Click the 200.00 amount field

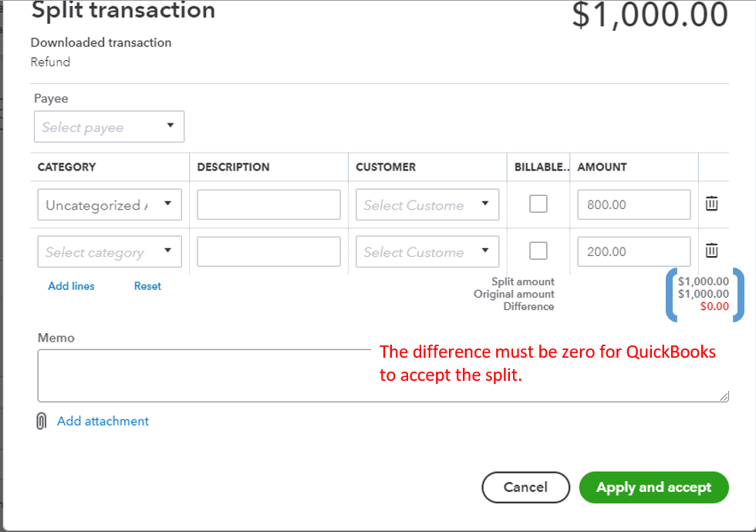pos(633,252)
